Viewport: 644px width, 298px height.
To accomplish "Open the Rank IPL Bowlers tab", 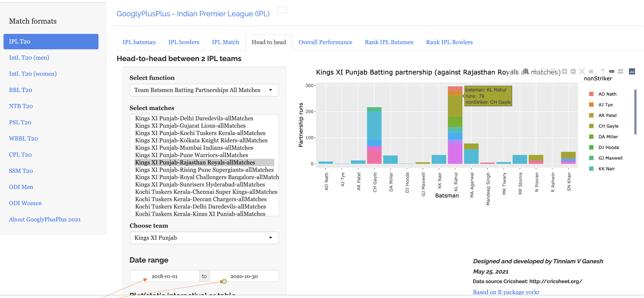I will pos(449,42).
